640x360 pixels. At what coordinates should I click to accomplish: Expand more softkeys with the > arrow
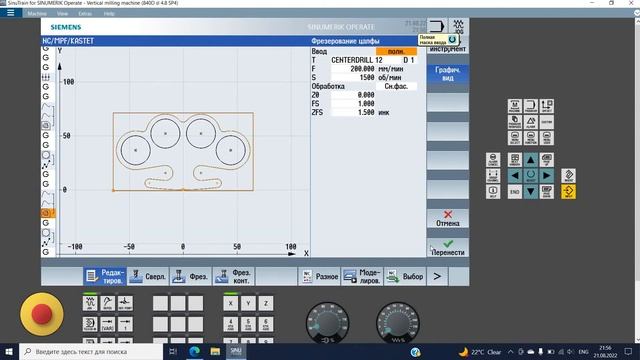click(437, 276)
